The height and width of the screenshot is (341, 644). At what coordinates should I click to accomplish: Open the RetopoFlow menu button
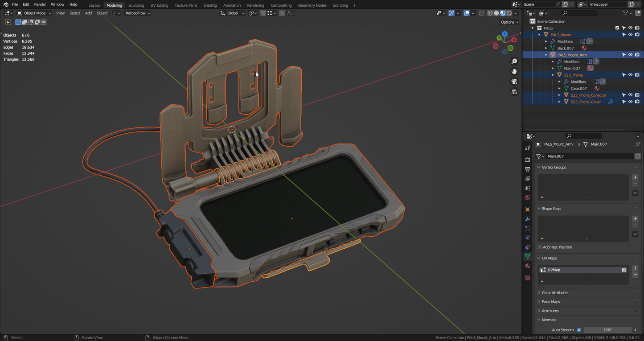tap(138, 13)
